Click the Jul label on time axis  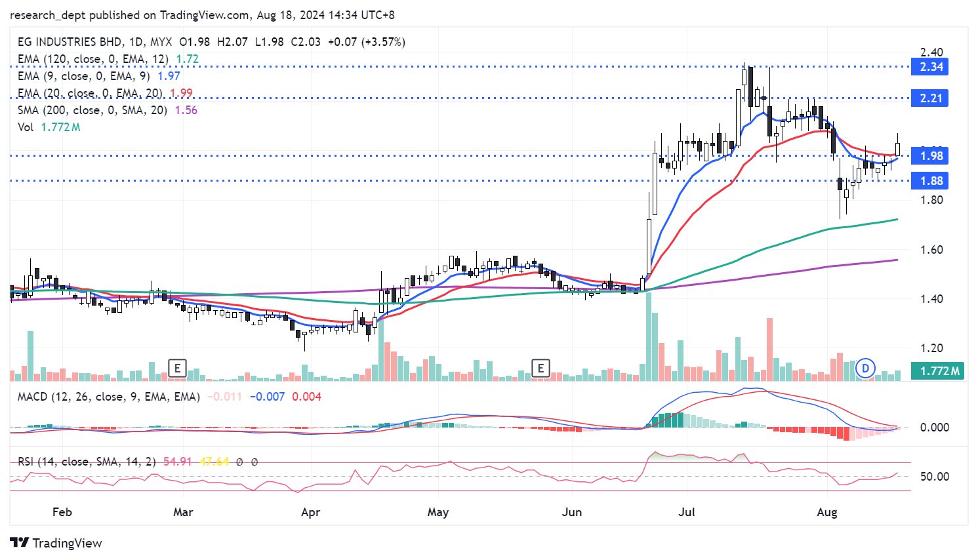pos(686,512)
